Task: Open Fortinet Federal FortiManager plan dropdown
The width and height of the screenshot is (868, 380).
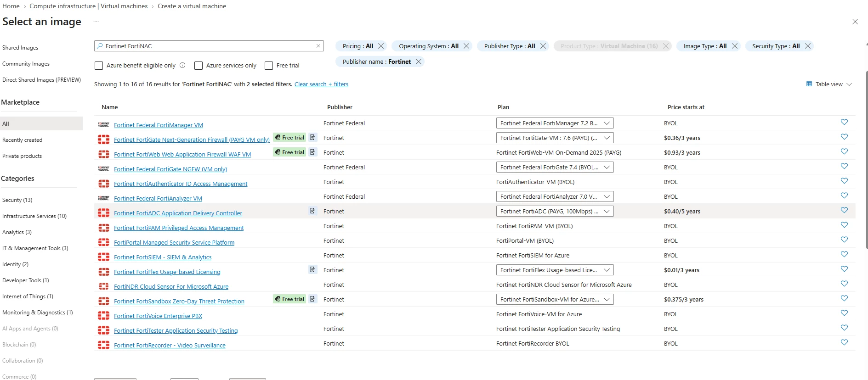Action: pyautogui.click(x=555, y=123)
